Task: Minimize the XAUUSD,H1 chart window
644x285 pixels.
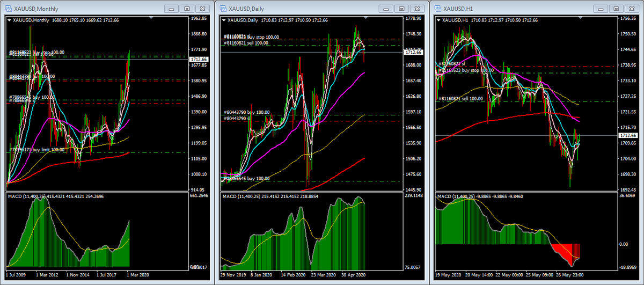Action: point(601,9)
